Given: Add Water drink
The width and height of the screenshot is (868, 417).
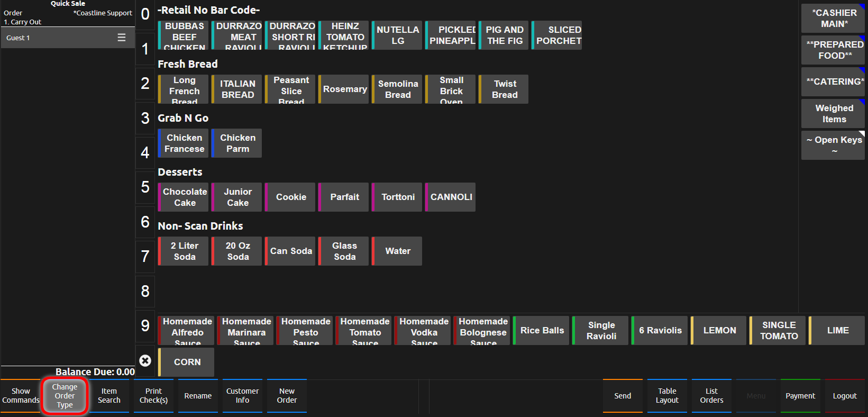Looking at the screenshot, I should pyautogui.click(x=397, y=251).
